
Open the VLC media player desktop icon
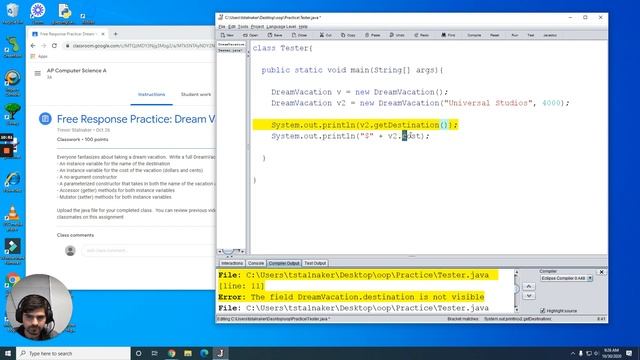pos(13,218)
